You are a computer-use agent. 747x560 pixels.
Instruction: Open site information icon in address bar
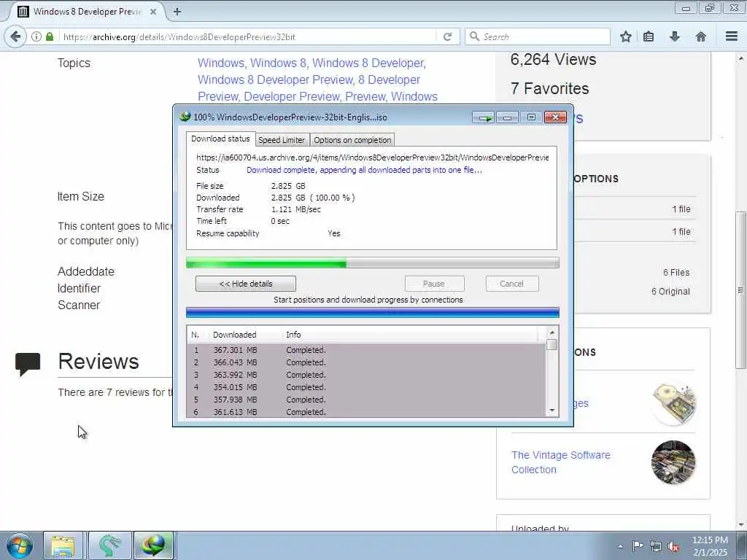pos(36,36)
